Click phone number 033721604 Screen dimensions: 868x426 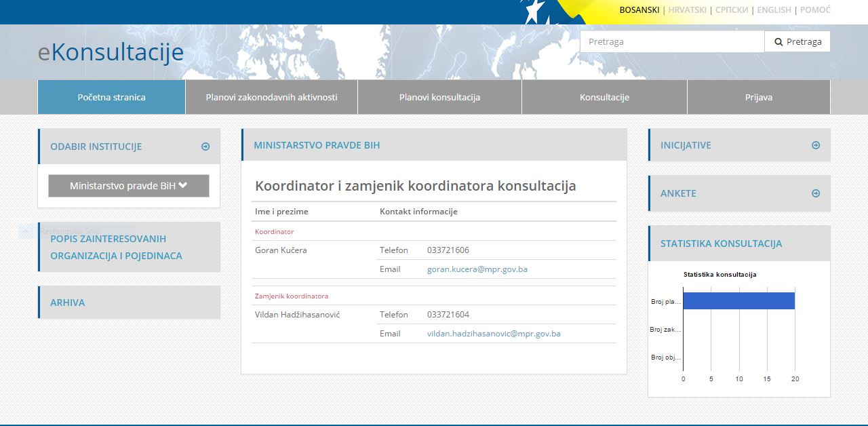(x=448, y=315)
